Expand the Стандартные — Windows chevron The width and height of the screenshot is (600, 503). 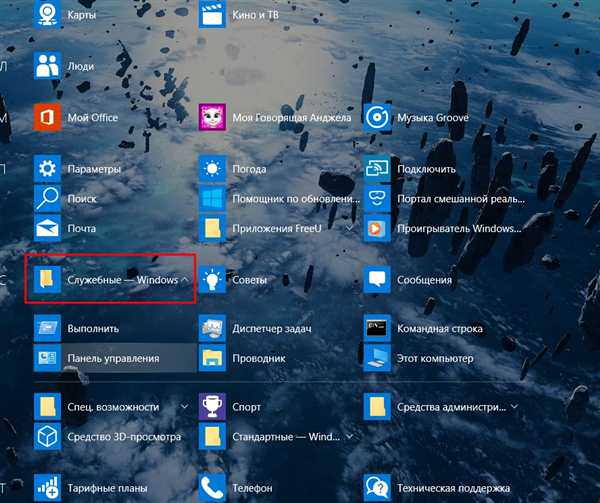tap(349, 436)
